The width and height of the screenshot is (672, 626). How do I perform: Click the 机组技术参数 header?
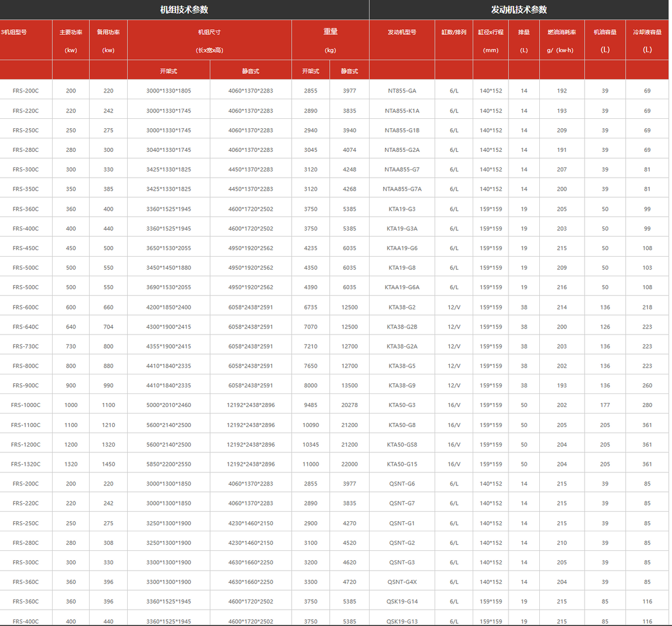pyautogui.click(x=184, y=10)
